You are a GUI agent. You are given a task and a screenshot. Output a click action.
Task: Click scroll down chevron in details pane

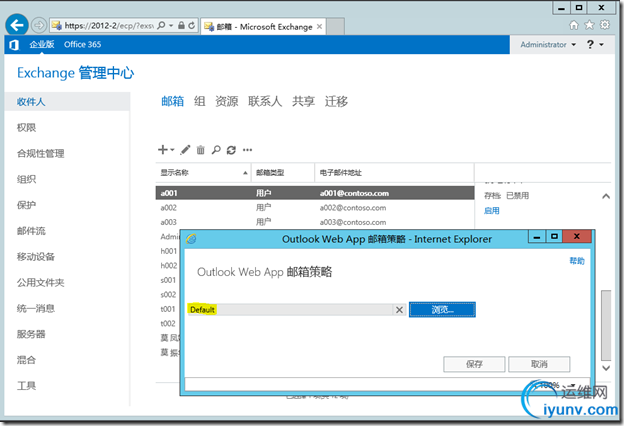[x=606, y=368]
